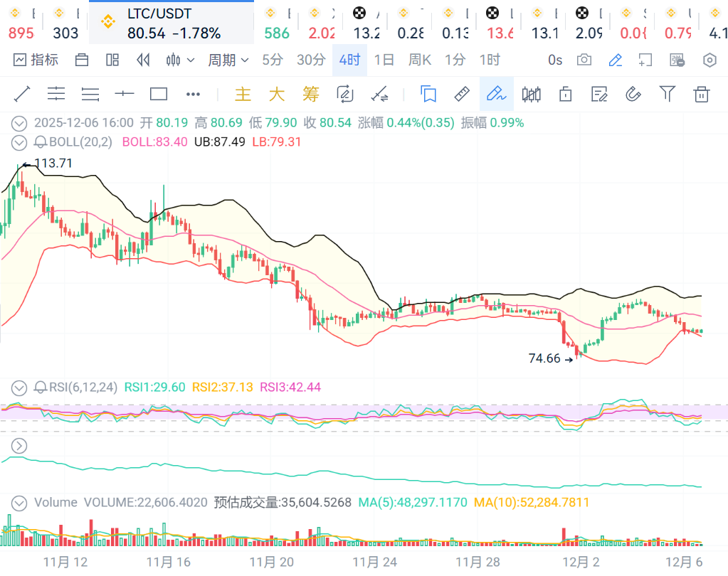Click the 指标 indicators button

click(x=36, y=60)
